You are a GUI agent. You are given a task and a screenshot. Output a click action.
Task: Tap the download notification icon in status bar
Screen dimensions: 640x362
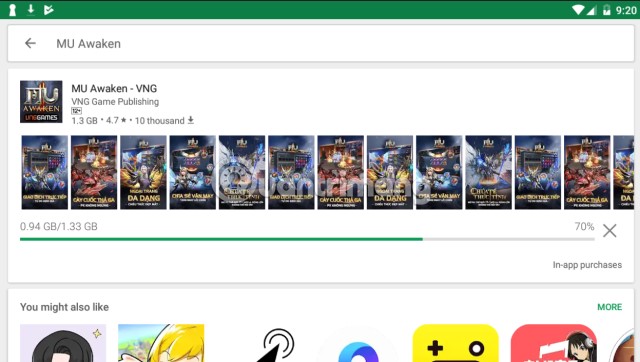click(x=31, y=9)
